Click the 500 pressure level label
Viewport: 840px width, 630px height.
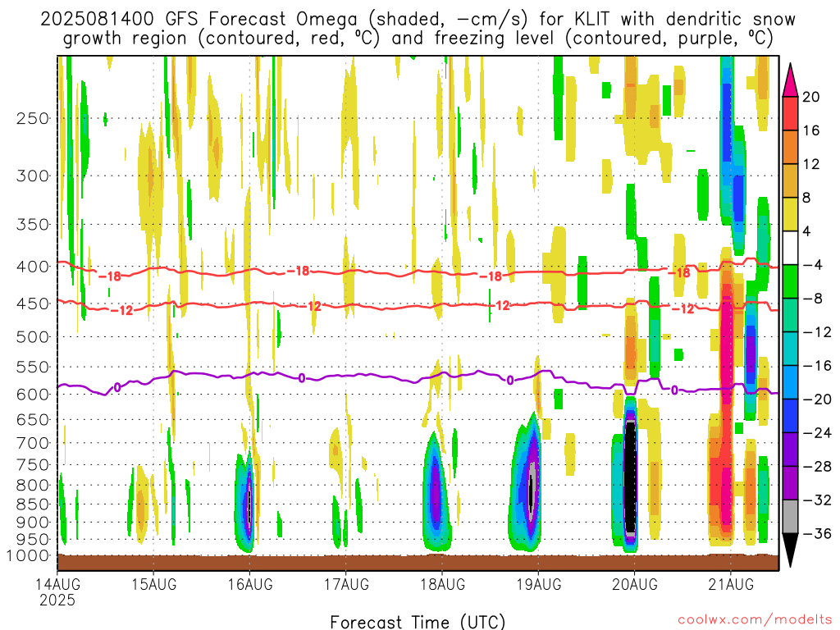[x=33, y=337]
